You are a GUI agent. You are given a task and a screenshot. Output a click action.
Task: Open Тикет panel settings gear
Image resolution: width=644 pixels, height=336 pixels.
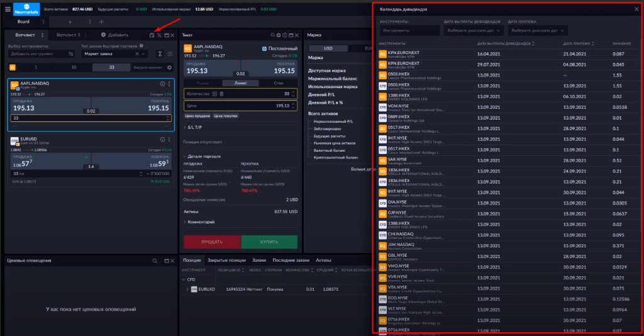[279, 35]
